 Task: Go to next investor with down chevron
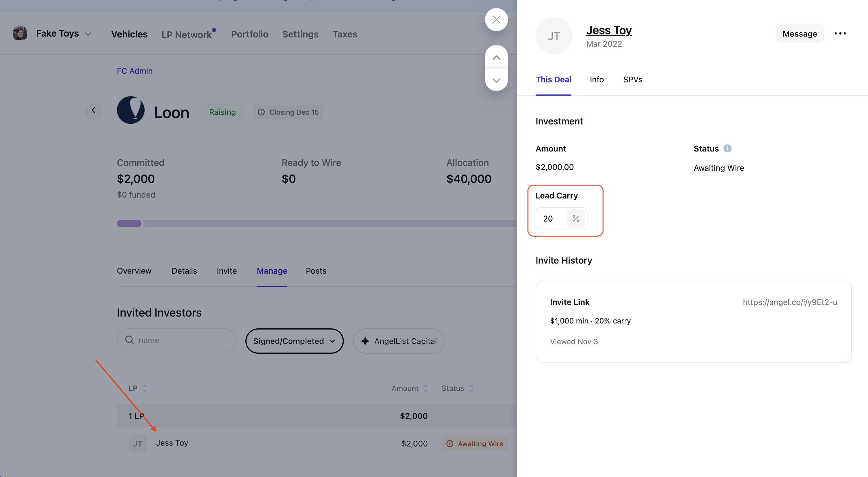click(496, 80)
